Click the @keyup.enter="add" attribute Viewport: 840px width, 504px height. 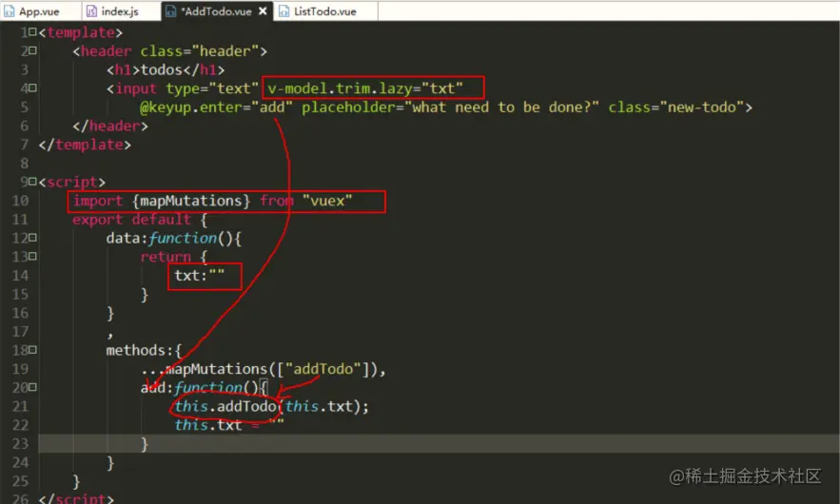tap(216, 107)
